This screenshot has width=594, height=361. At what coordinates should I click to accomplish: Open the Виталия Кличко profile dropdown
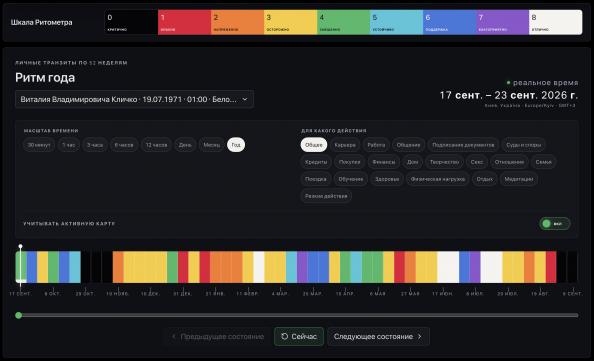tap(134, 99)
